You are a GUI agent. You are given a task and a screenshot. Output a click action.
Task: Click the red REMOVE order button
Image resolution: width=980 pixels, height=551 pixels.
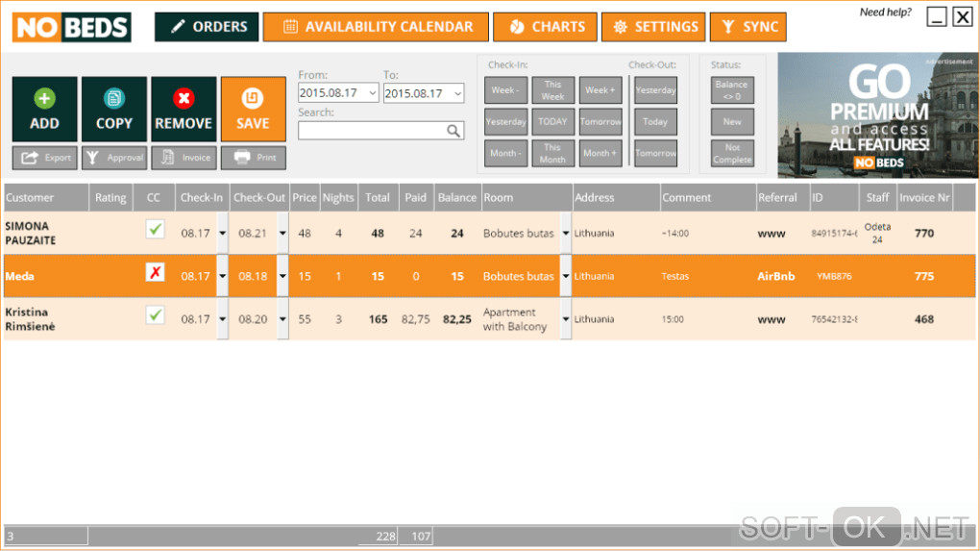tap(184, 109)
